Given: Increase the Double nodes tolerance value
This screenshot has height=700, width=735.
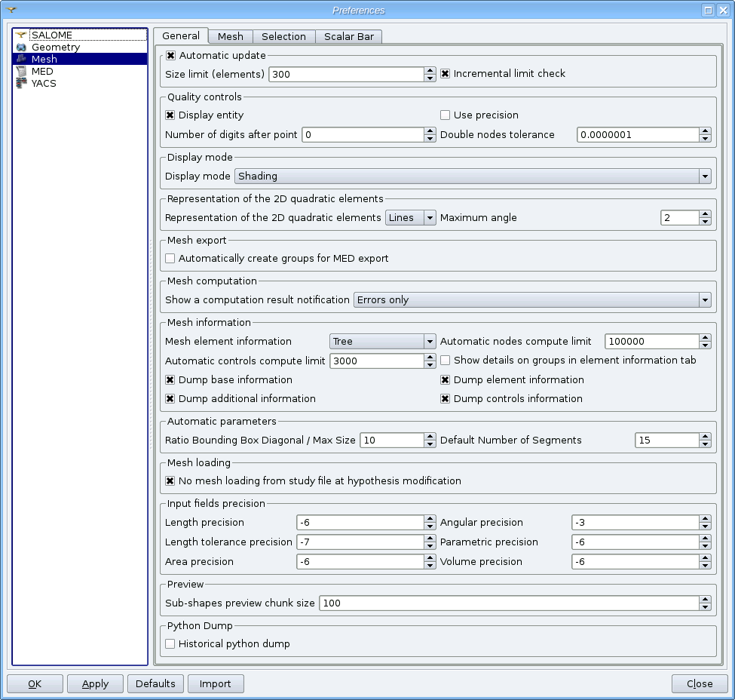Looking at the screenshot, I should pyautogui.click(x=705, y=131).
